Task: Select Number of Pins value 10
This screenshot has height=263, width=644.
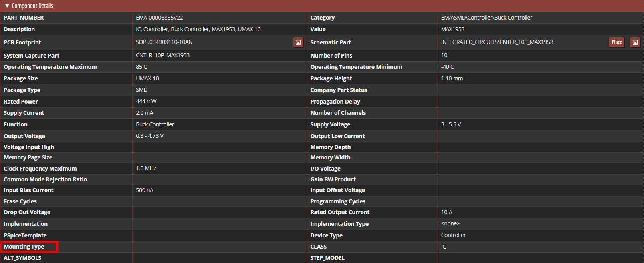Action: [444, 55]
